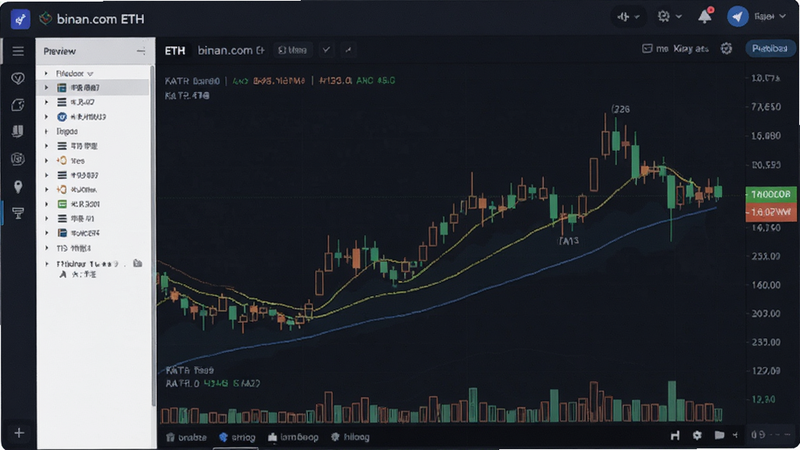
Task: Open the 'hilaog' tab at chart bottom
Action: tap(351, 437)
